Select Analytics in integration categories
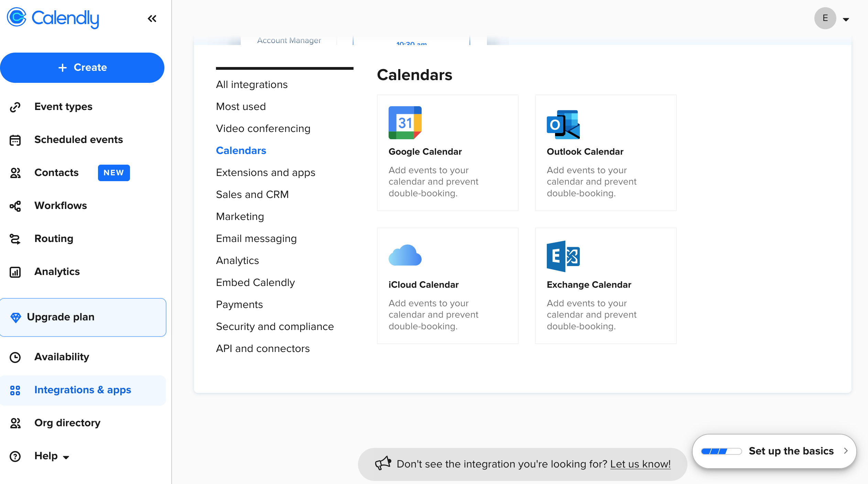868x484 pixels. tap(237, 261)
